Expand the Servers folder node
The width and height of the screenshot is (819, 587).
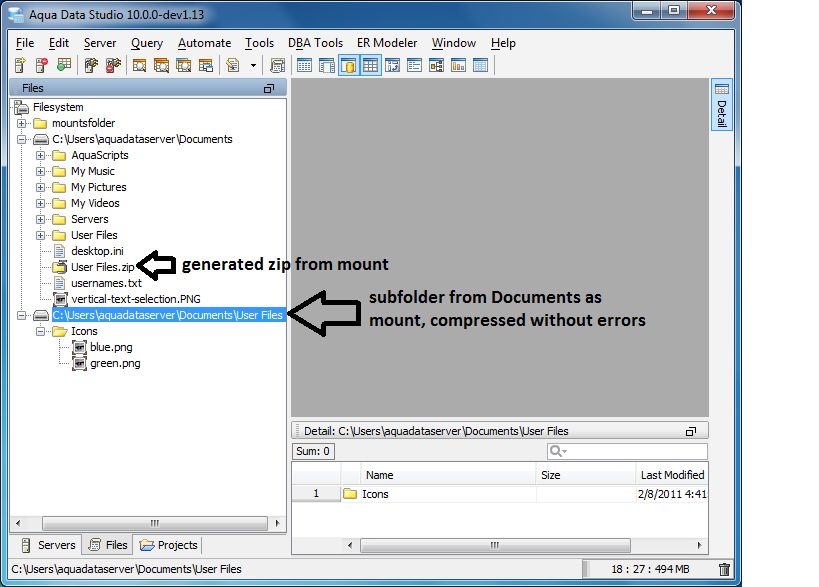(40, 219)
